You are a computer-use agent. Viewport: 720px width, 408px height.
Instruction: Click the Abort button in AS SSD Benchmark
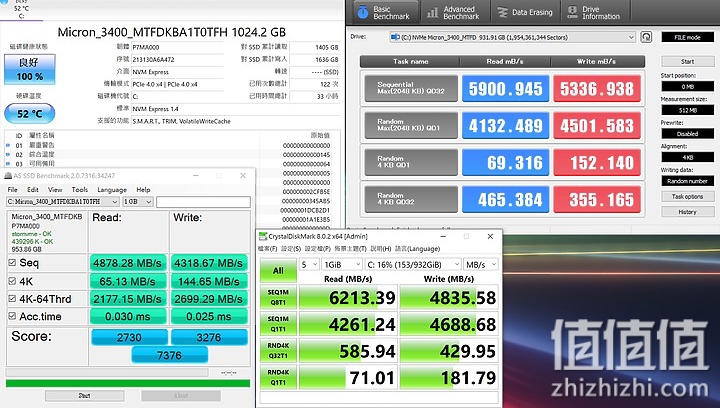coord(181,396)
